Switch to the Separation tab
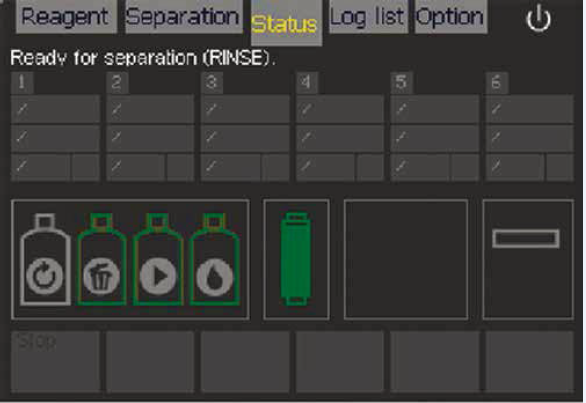Screen dimensions: 586x403 (x=183, y=16)
